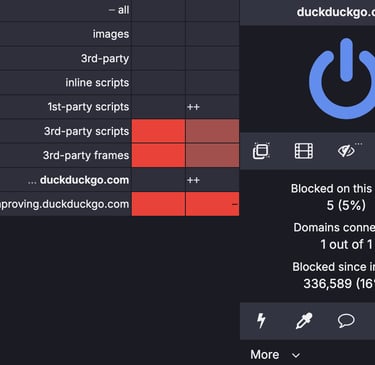375x365 pixels.
Task: Click the 3rd-party frames row label
Action: 86,155
